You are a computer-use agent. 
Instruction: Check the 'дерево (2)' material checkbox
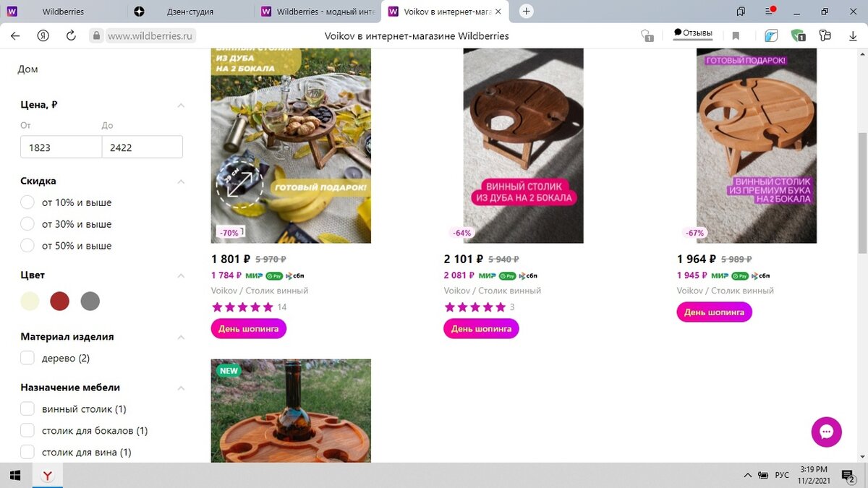click(x=27, y=358)
